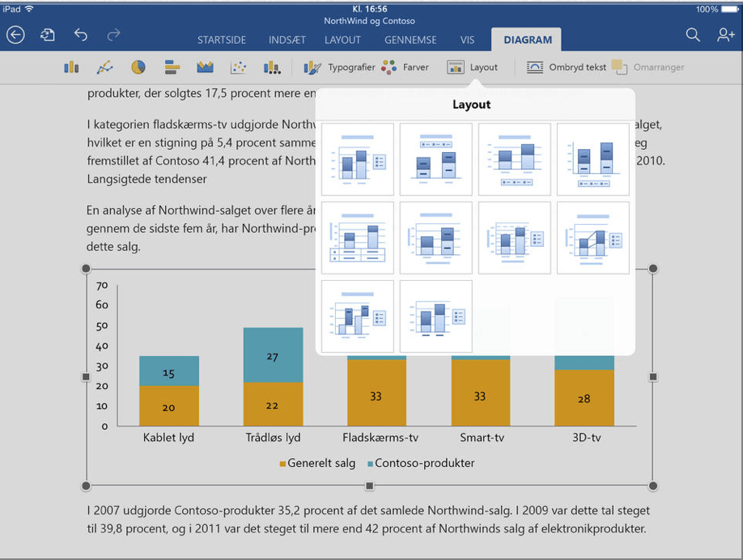The height and width of the screenshot is (560, 743).
Task: Select the "Fladskærms-tv" axis label
Action: click(380, 438)
